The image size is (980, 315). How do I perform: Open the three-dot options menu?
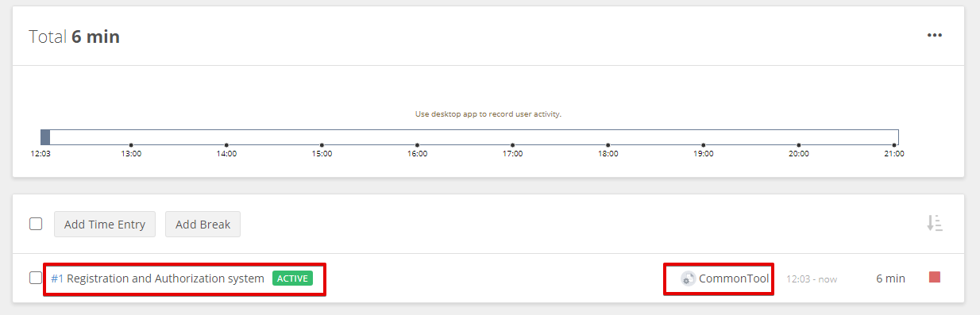tap(935, 36)
